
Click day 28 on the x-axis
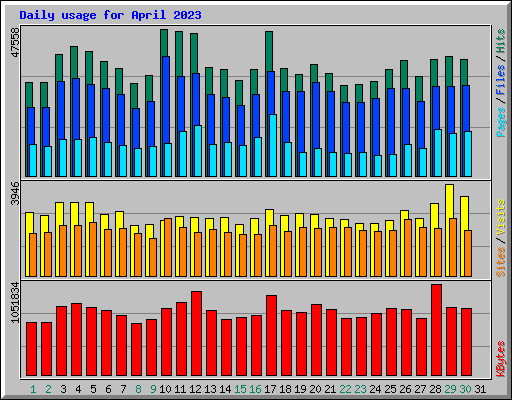click(x=435, y=389)
